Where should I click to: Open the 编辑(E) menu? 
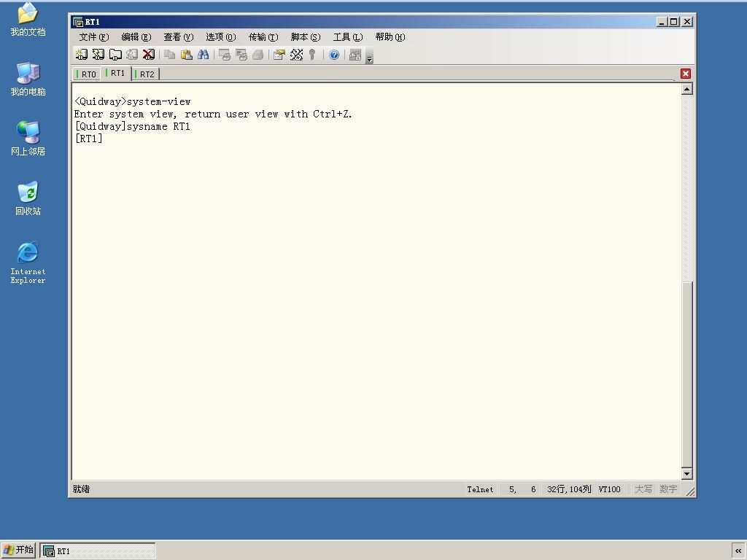pos(136,37)
